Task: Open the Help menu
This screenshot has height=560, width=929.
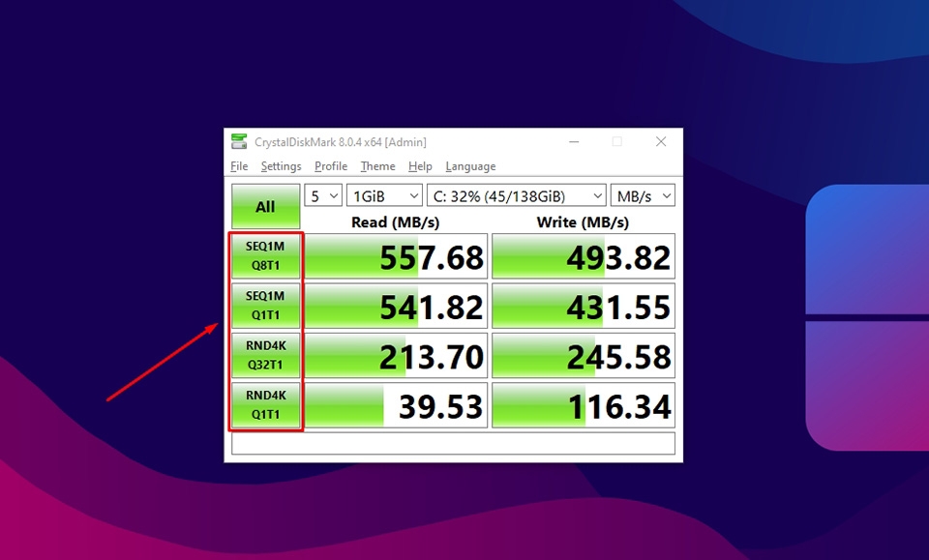Action: pyautogui.click(x=420, y=166)
